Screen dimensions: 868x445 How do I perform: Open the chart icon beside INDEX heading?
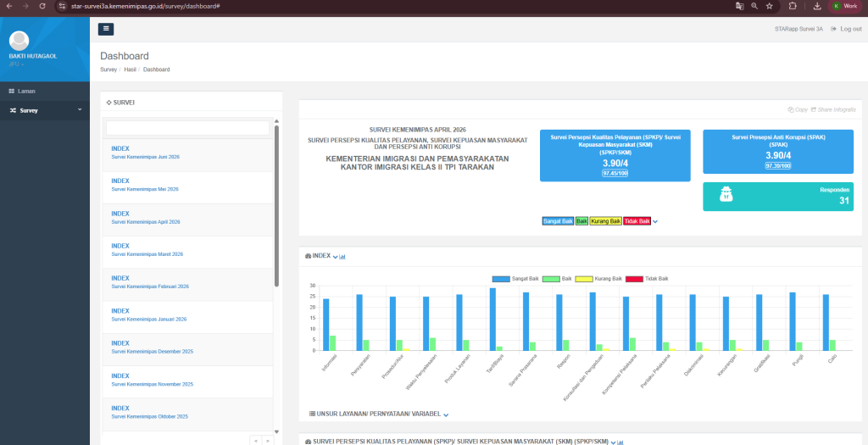(x=342, y=256)
